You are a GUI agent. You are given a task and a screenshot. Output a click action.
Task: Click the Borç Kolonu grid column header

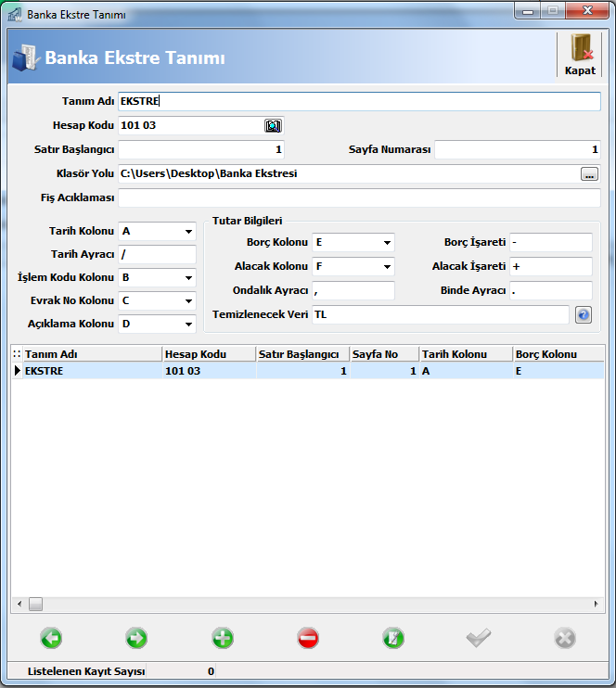[x=558, y=354]
